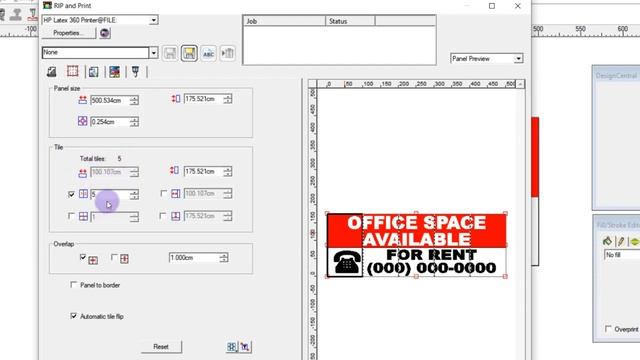Maximize the RIP and Print window

point(492,6)
